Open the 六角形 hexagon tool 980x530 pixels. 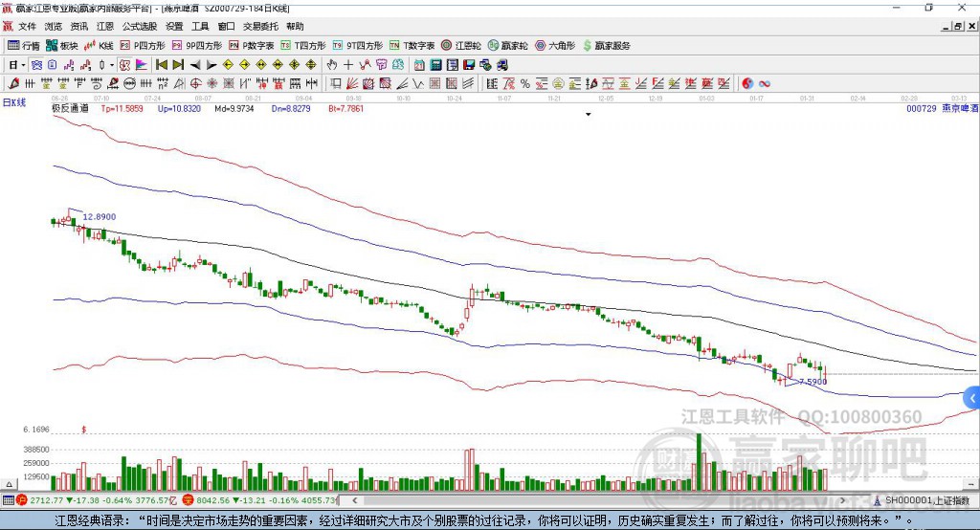[x=555, y=46]
